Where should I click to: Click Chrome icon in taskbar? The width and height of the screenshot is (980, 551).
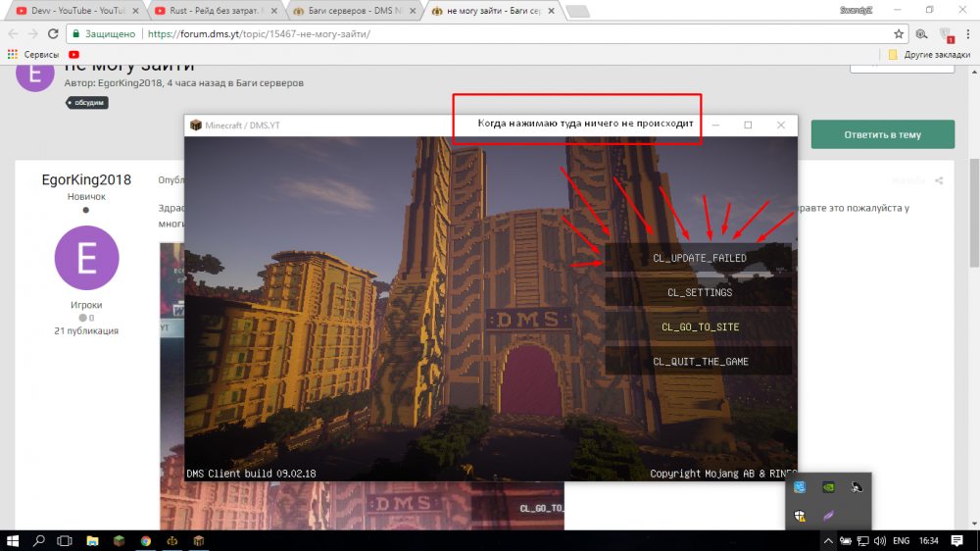(x=145, y=540)
